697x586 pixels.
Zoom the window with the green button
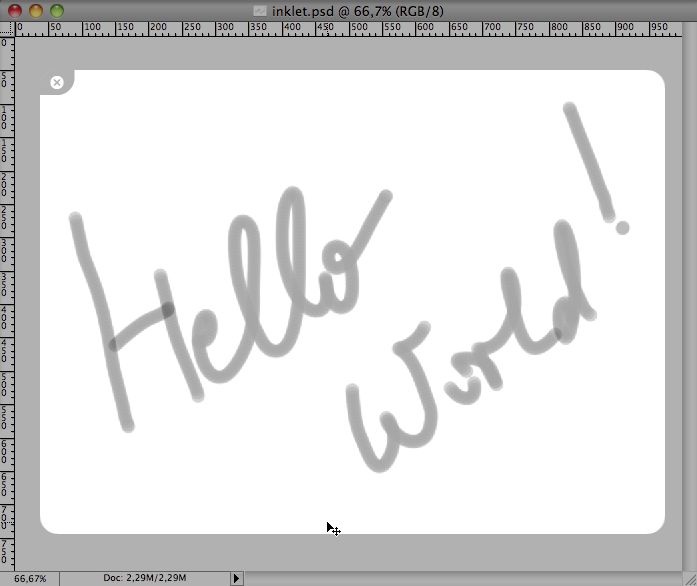click(x=56, y=10)
